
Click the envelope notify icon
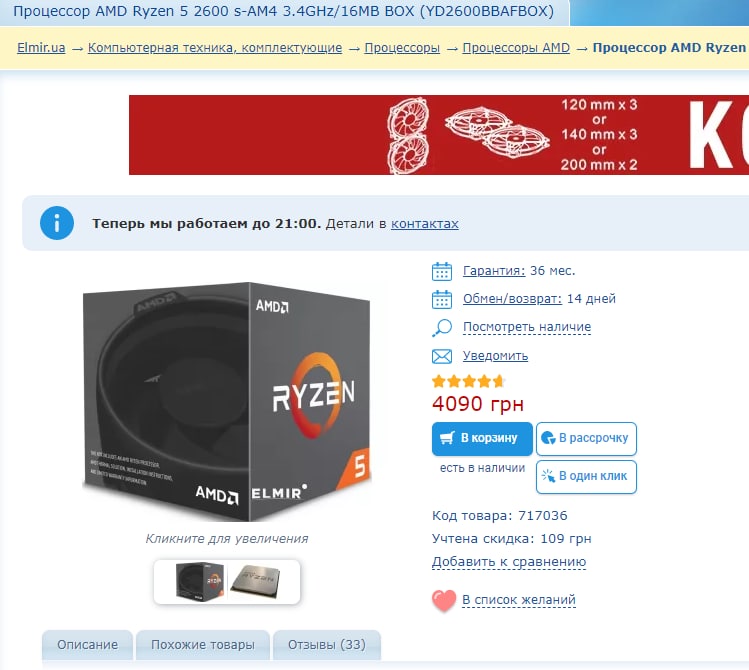click(x=442, y=356)
